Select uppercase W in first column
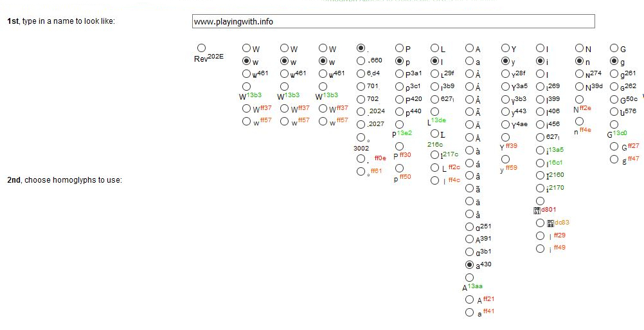Image resolution: width=644 pixels, height=330 pixels. 246,48
